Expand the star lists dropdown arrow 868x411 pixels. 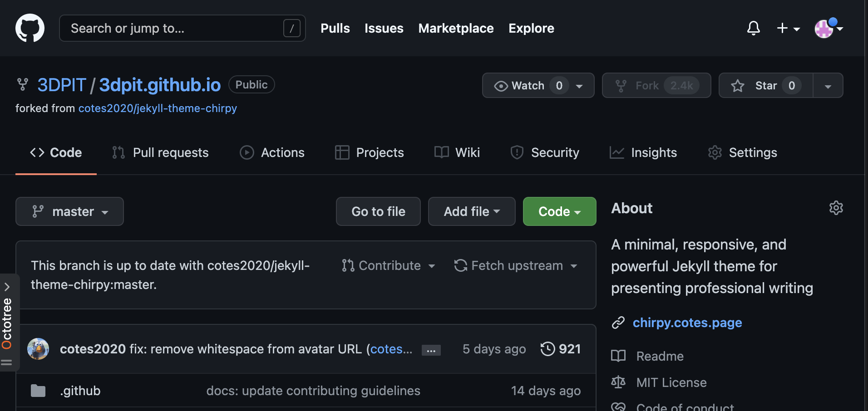828,86
